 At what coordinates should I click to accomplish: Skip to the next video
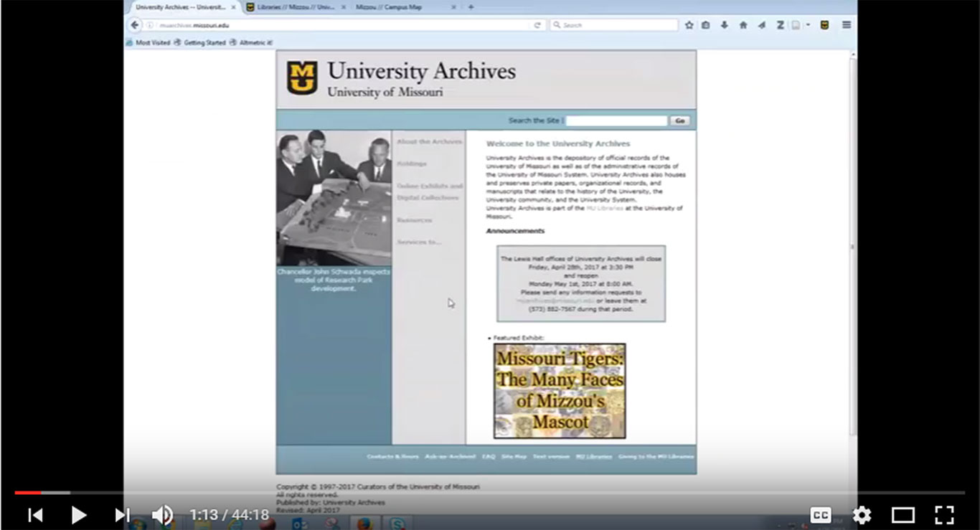[122, 514]
